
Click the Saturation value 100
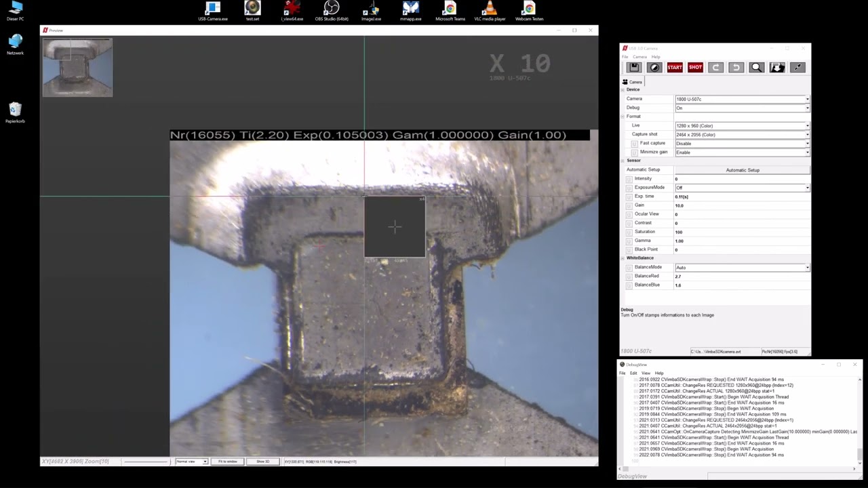(x=678, y=232)
